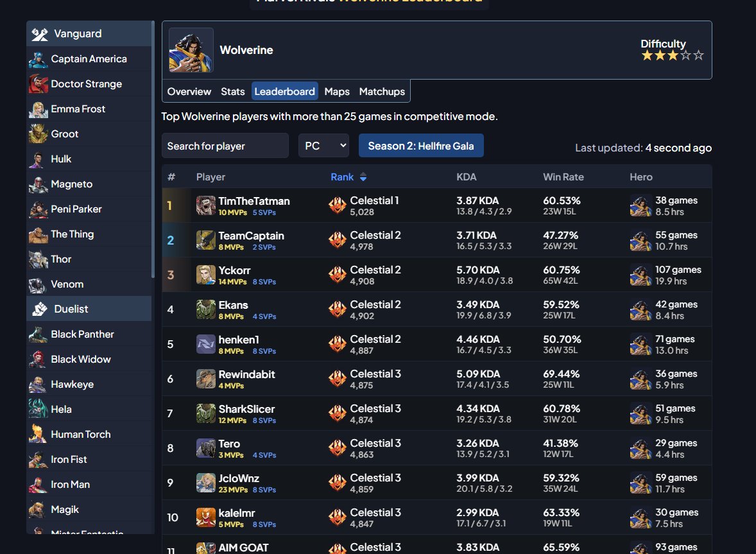Open TeamCaptain's player profile link

coord(251,236)
